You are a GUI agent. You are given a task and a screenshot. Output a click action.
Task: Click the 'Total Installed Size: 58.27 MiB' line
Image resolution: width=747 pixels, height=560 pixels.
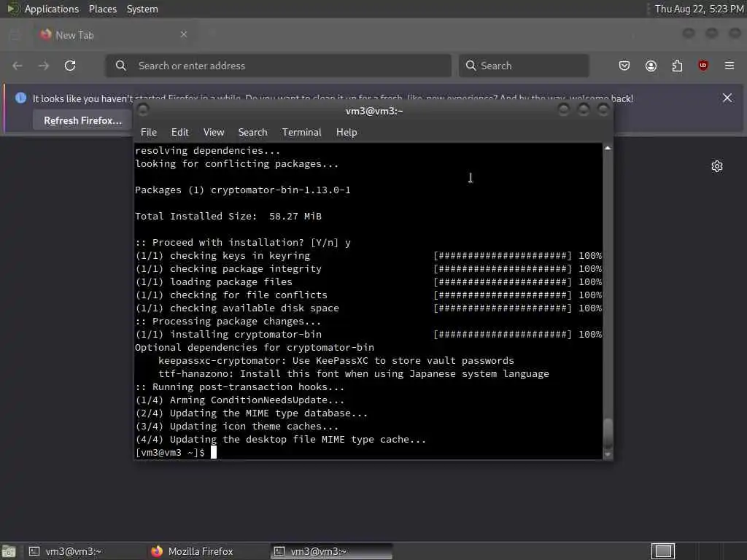(228, 216)
